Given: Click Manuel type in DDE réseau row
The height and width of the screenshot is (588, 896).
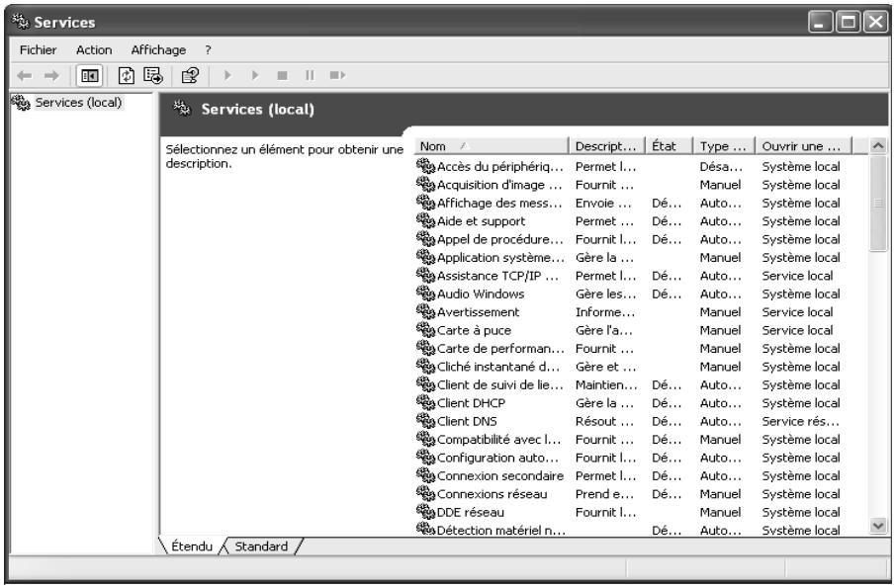Looking at the screenshot, I should pos(720,512).
